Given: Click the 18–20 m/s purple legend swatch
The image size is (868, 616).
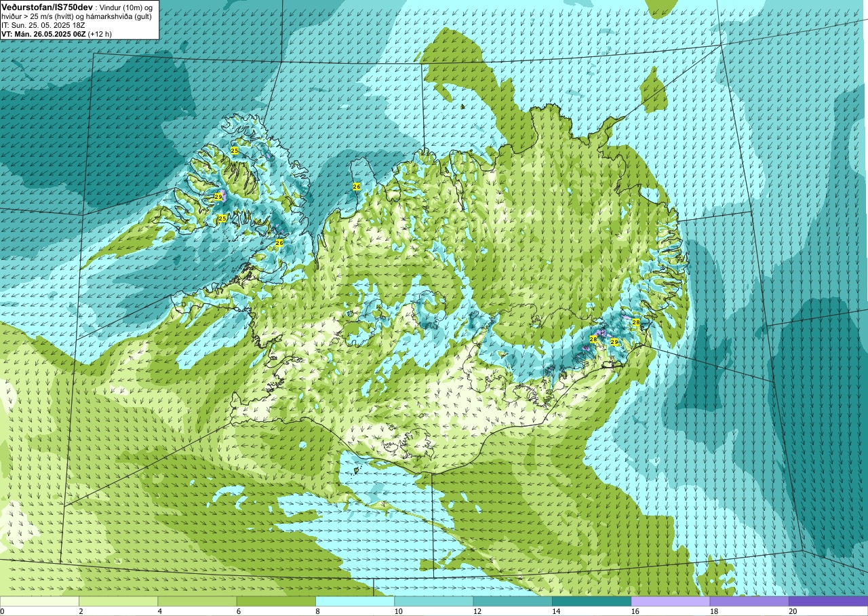Looking at the screenshot, I should pos(749,601).
